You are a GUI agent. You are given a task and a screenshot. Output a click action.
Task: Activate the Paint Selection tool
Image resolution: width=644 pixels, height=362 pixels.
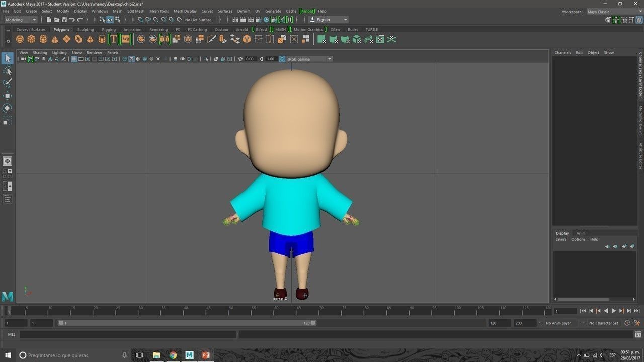(x=7, y=83)
